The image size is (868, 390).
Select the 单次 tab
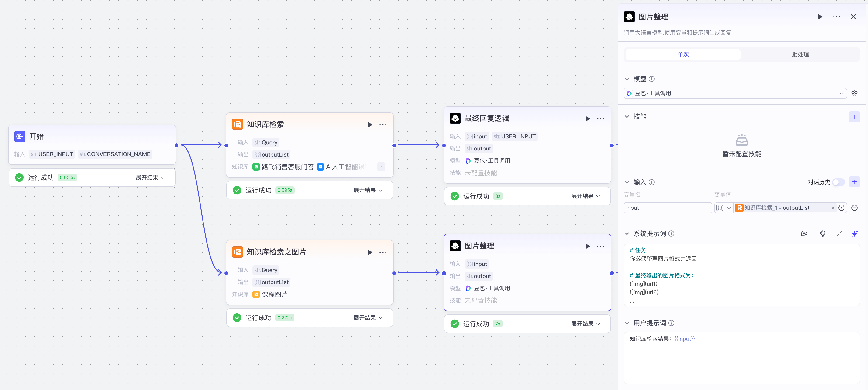[683, 55]
